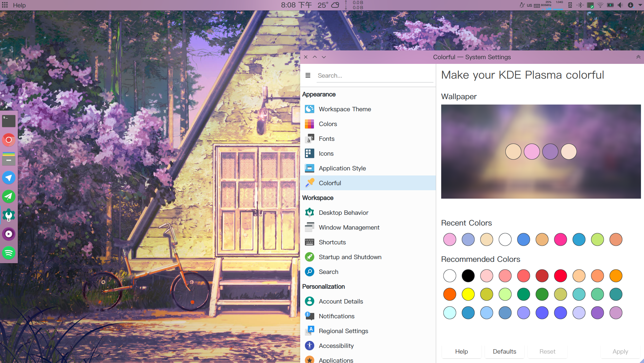Viewport: 644px width, 363px height.
Task: Open the sidebar hamburger menu
Action: [x=308, y=75]
